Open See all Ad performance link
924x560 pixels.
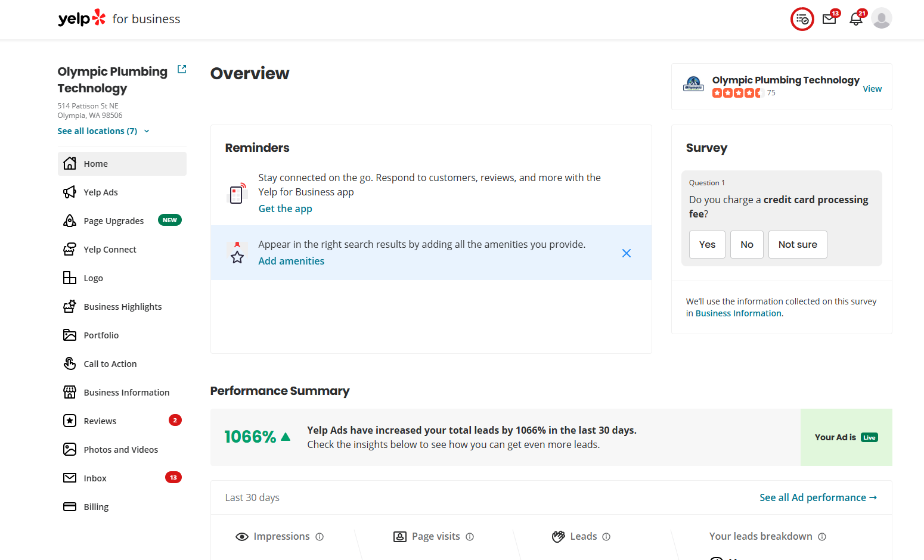818,497
